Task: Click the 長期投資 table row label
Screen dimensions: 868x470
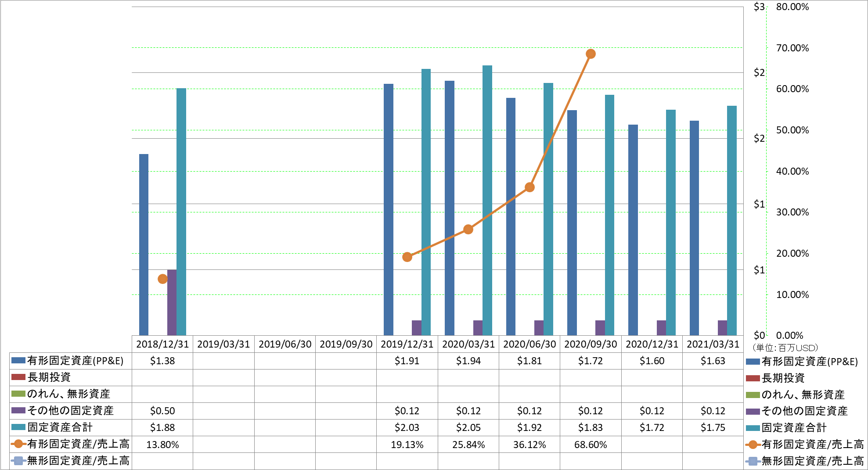Action: click(49, 377)
